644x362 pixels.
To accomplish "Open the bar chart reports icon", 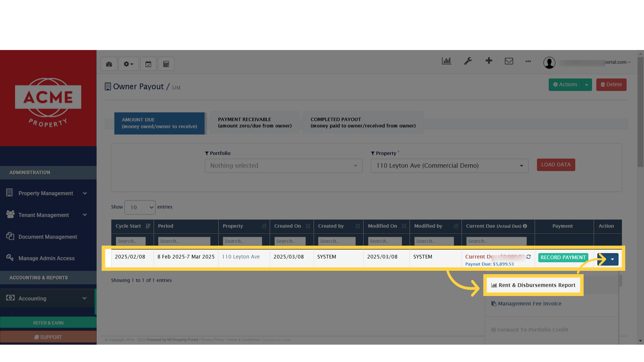I will [446, 61].
